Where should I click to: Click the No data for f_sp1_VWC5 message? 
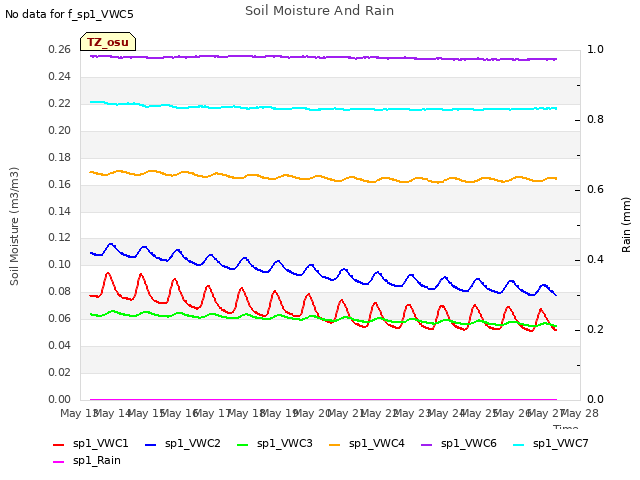click(69, 14)
